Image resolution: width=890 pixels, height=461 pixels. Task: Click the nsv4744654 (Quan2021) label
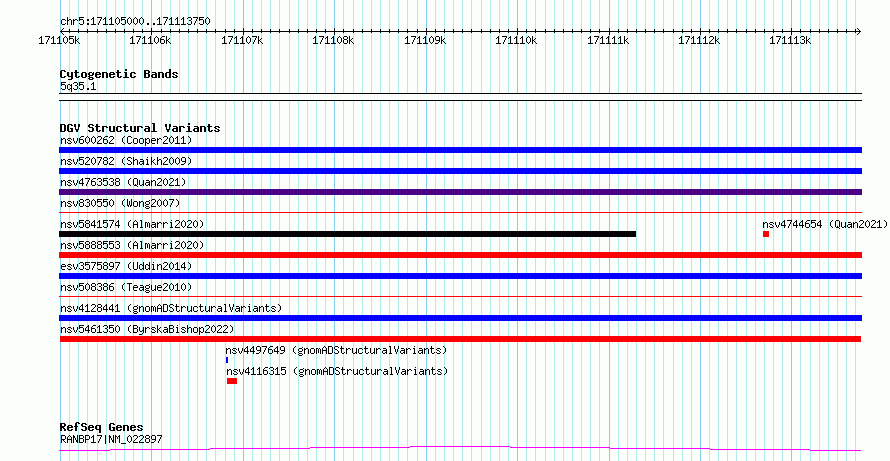pos(825,224)
